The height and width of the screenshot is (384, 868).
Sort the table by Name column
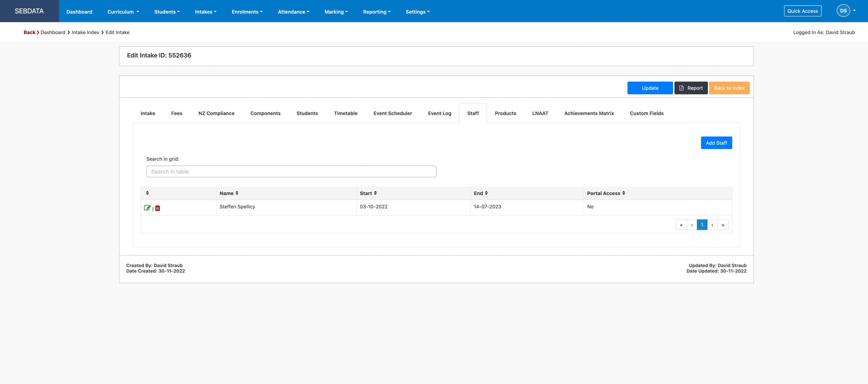pyautogui.click(x=229, y=193)
